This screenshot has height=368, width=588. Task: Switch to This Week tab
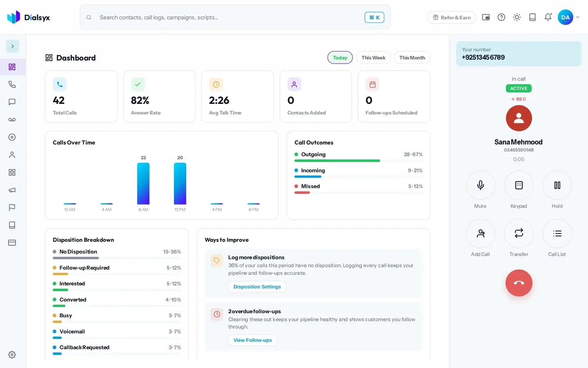click(373, 58)
